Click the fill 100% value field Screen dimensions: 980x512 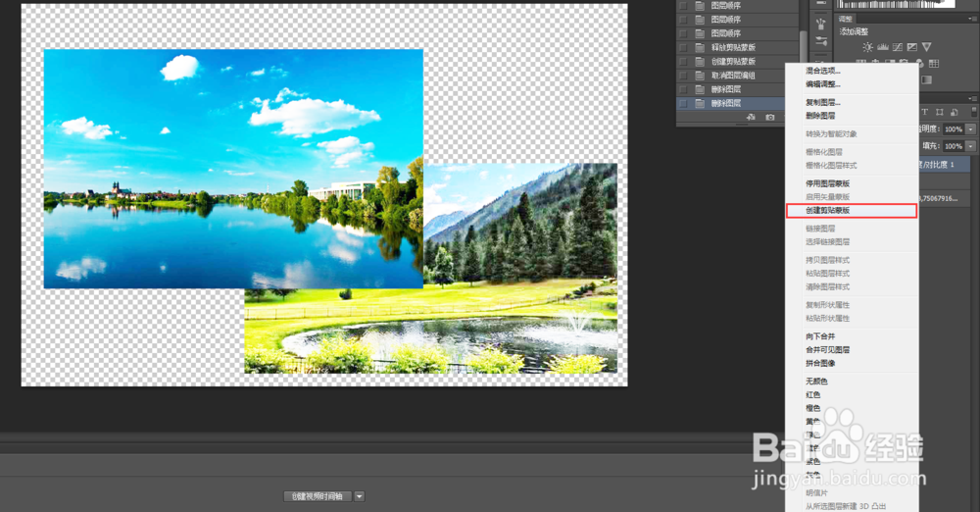coord(954,146)
